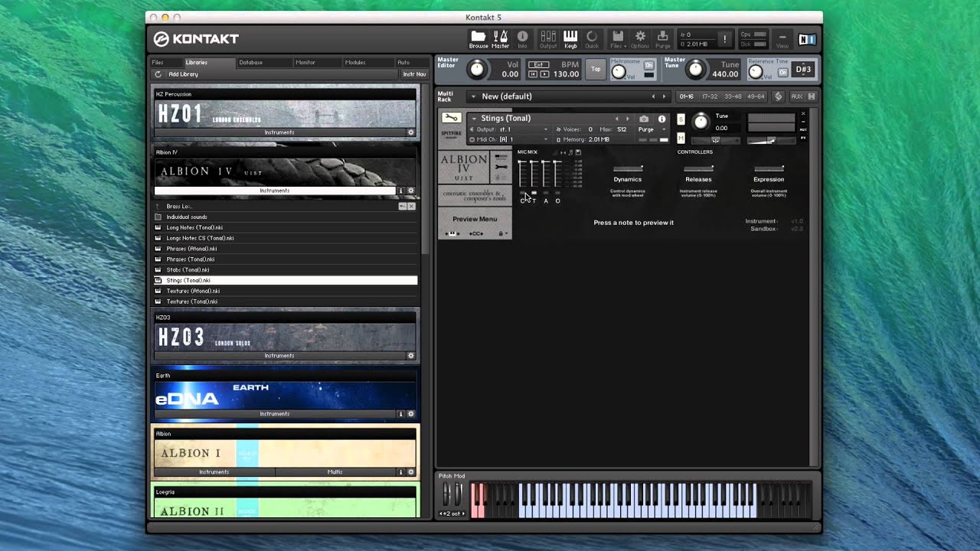
Task: Adjust the Releases controller slider
Action: (698, 168)
